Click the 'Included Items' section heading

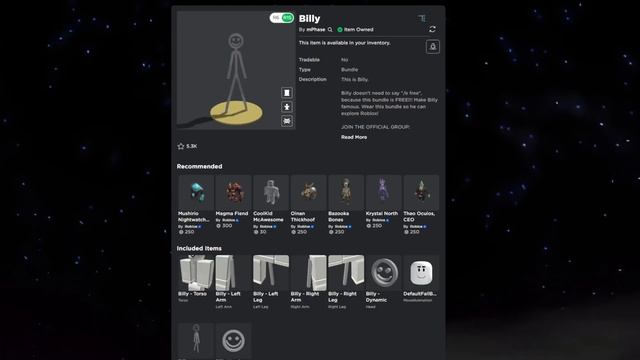pos(199,248)
